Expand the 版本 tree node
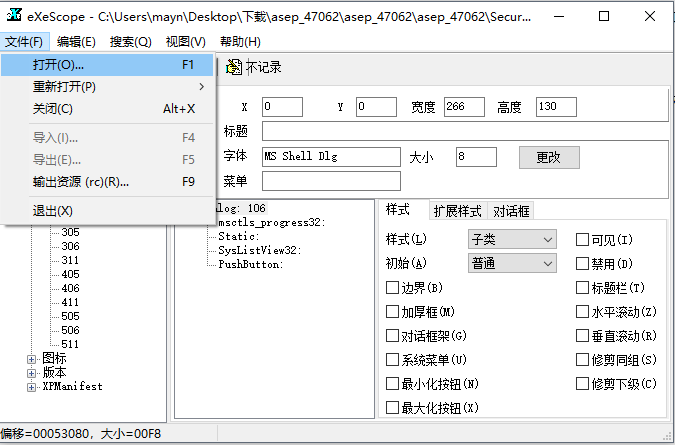The image size is (675, 445). click(31, 373)
